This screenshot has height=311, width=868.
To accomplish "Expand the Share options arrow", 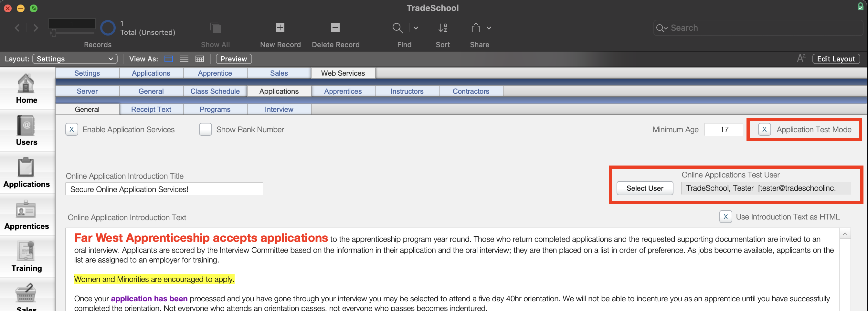I will point(489,28).
